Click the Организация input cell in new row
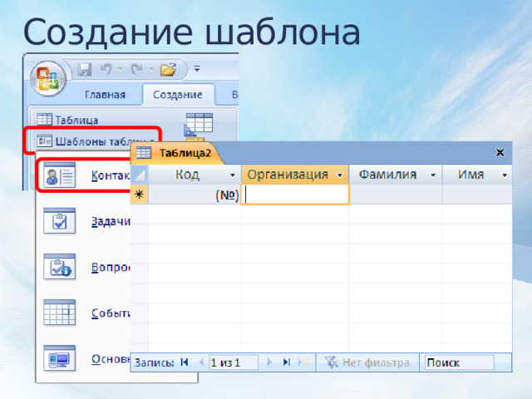Screen dimensions: 532x399 click(x=295, y=195)
